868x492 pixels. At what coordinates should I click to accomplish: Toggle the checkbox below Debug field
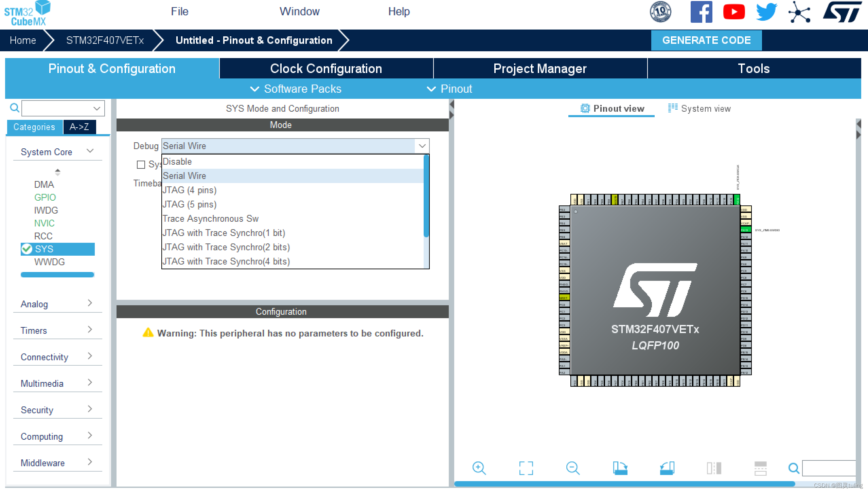(x=141, y=165)
